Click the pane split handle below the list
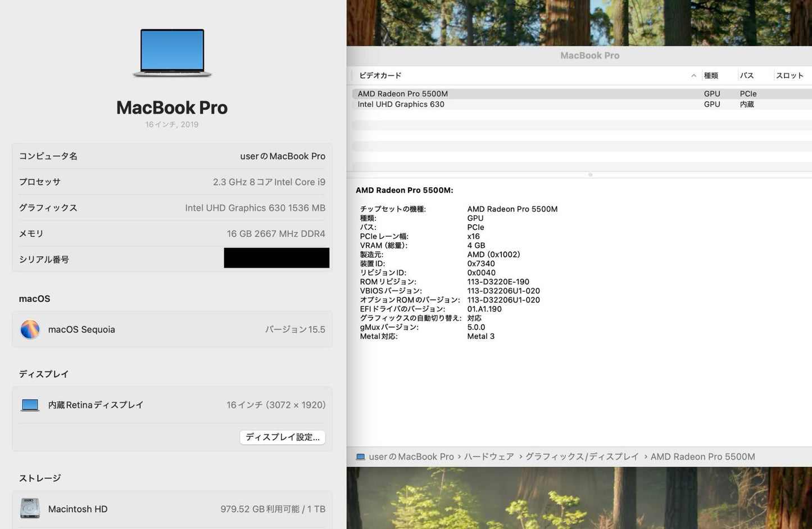This screenshot has width=812, height=529. 590,175
